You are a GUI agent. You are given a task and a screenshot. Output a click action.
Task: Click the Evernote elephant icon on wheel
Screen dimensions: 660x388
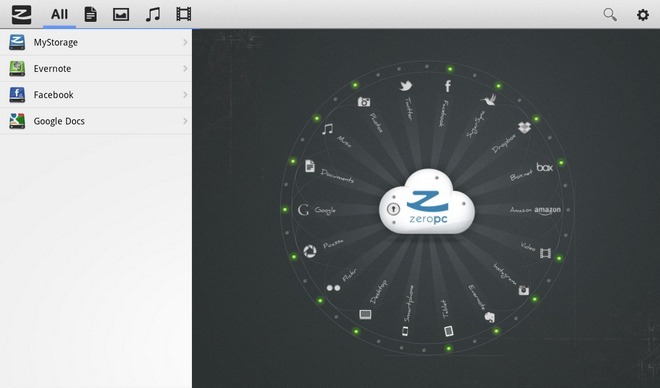pos(490,317)
